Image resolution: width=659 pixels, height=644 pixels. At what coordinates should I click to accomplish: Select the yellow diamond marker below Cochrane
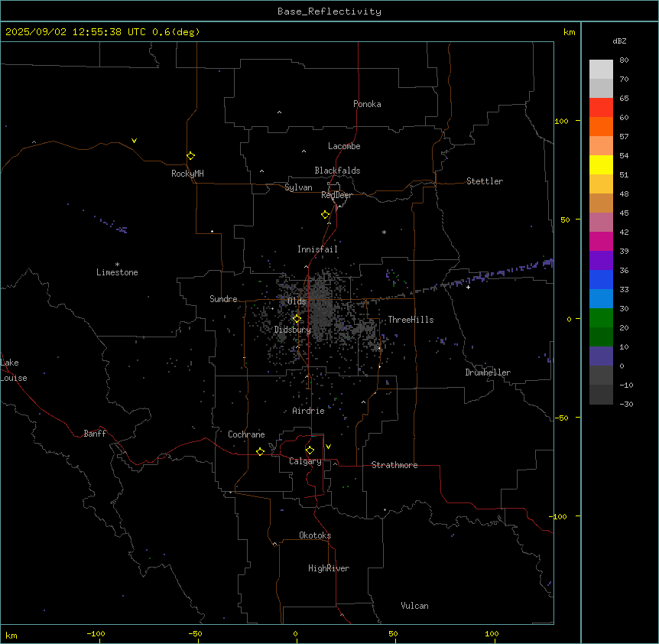coord(260,451)
